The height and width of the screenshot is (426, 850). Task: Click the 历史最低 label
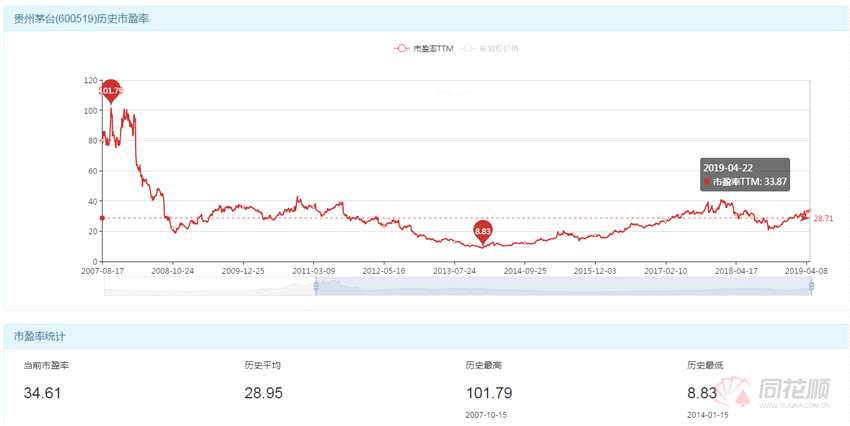[x=705, y=366]
